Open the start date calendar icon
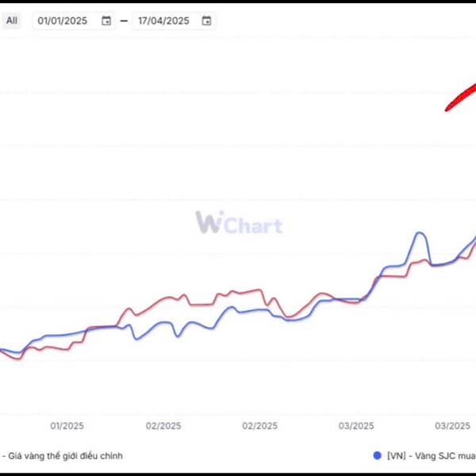Viewport: 476px width, 476px height. 106,21
